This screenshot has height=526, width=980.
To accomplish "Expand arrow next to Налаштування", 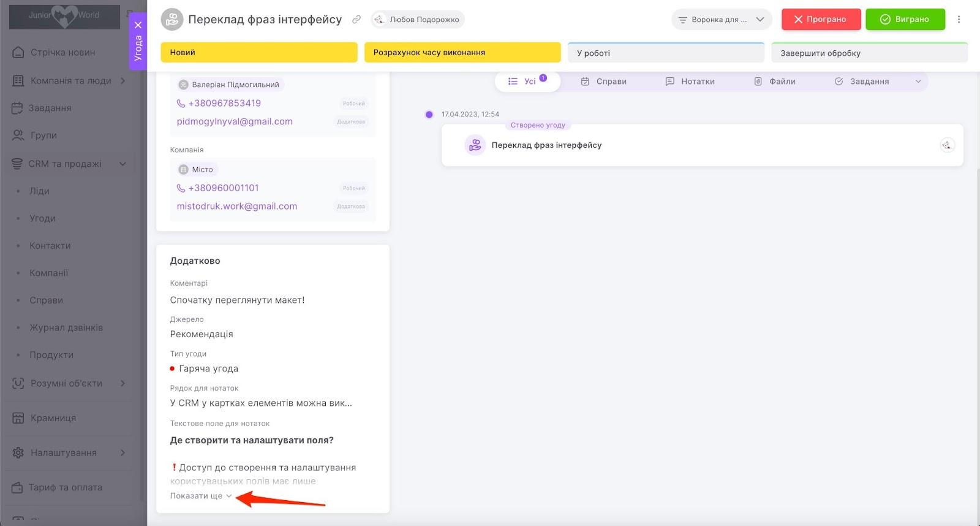I will pos(123,453).
